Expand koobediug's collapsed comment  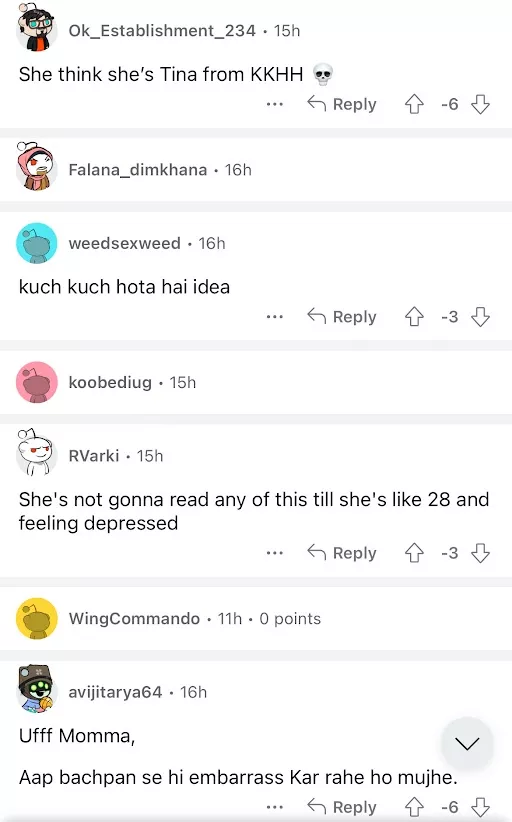coord(256,382)
